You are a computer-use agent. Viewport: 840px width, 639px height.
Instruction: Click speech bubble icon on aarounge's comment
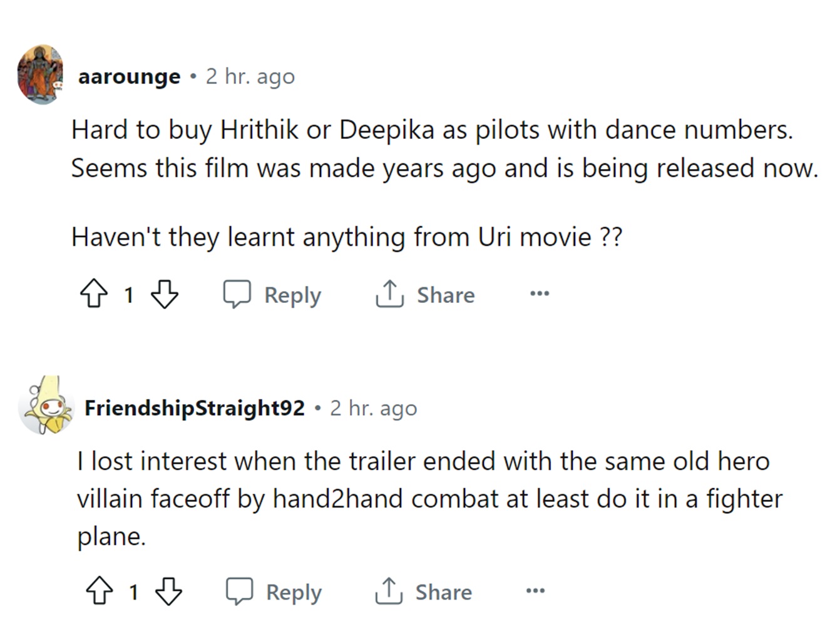tap(237, 294)
